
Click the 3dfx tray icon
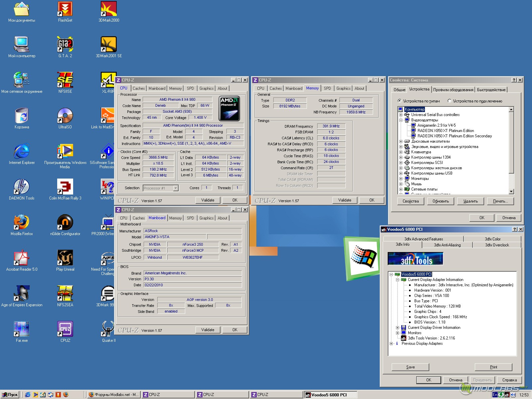507,395
